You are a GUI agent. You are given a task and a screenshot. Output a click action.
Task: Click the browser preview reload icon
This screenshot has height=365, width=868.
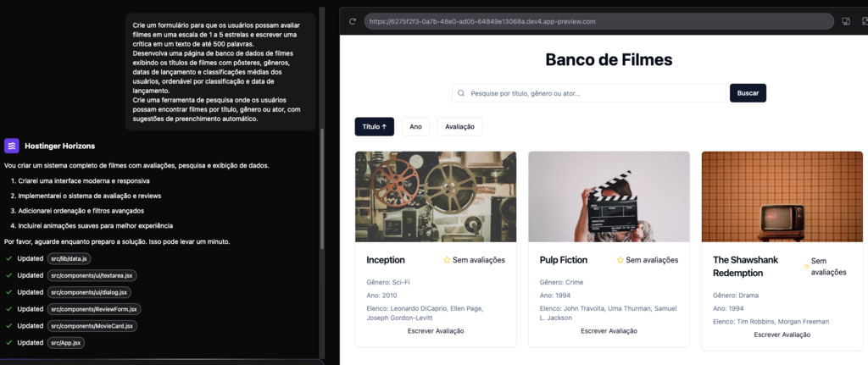click(352, 21)
